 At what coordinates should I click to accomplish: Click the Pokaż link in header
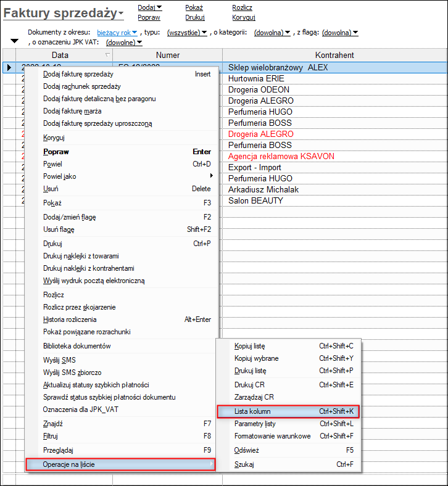click(194, 7)
